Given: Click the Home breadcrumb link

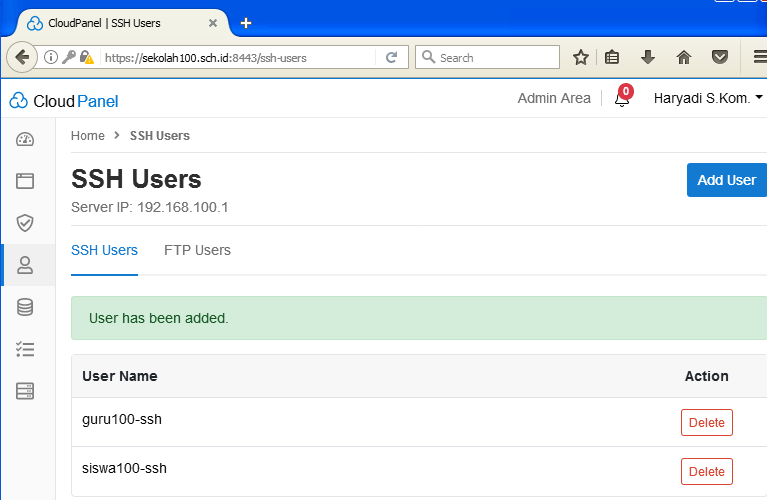Looking at the screenshot, I should coord(88,136).
